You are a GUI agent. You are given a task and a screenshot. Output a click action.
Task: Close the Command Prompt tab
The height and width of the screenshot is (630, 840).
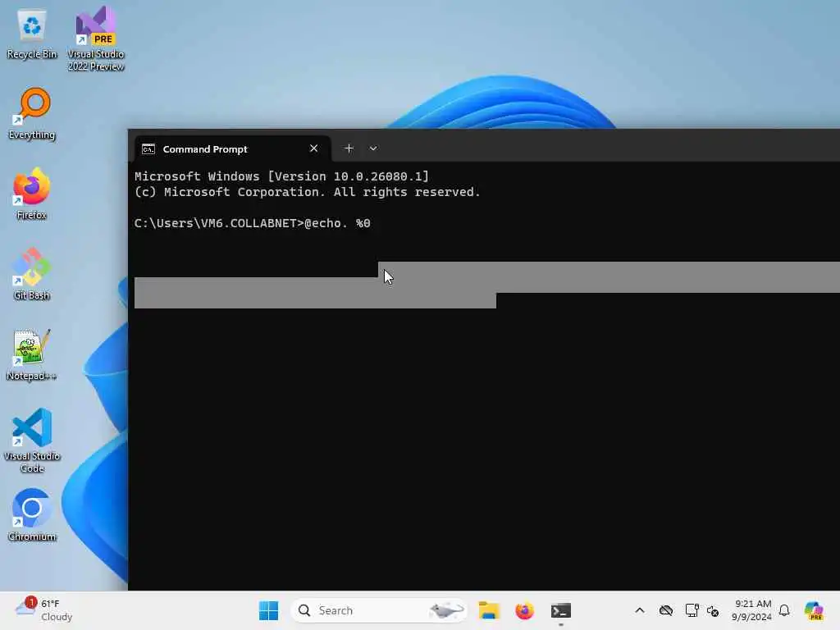tap(314, 148)
